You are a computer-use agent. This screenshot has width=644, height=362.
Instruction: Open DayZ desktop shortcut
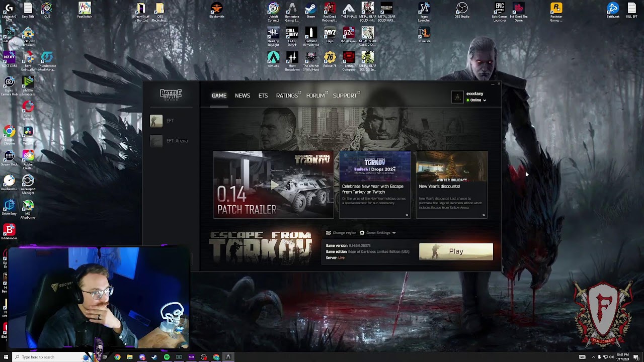(x=330, y=36)
